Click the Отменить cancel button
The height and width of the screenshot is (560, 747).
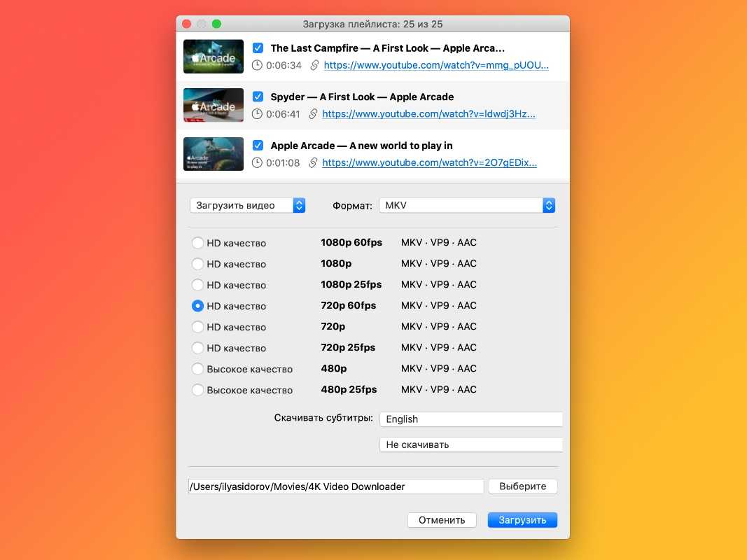click(442, 520)
